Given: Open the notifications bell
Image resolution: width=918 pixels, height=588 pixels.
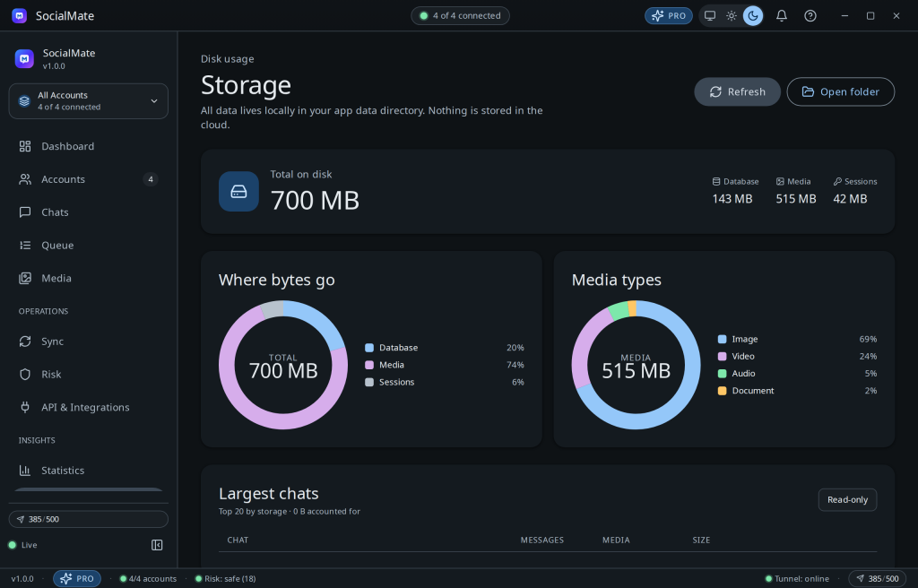Looking at the screenshot, I should (782, 16).
